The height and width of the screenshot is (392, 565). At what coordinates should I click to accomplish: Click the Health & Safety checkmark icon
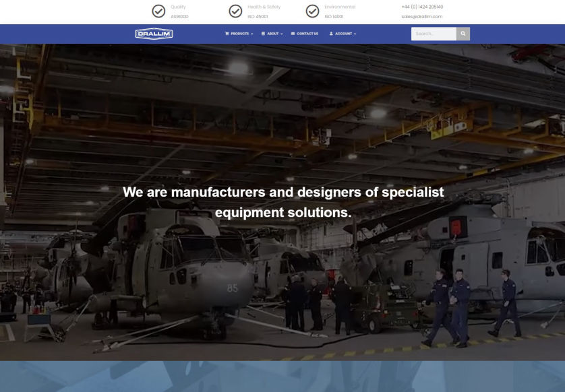[x=235, y=11]
